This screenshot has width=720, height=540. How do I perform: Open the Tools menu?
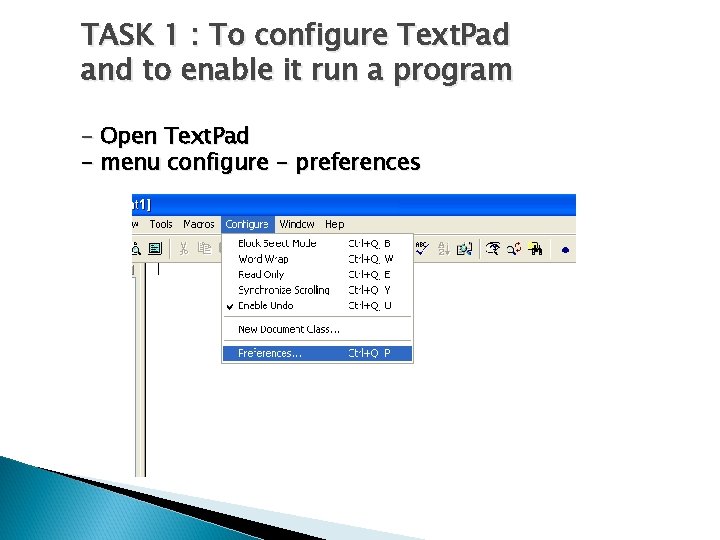(x=161, y=224)
